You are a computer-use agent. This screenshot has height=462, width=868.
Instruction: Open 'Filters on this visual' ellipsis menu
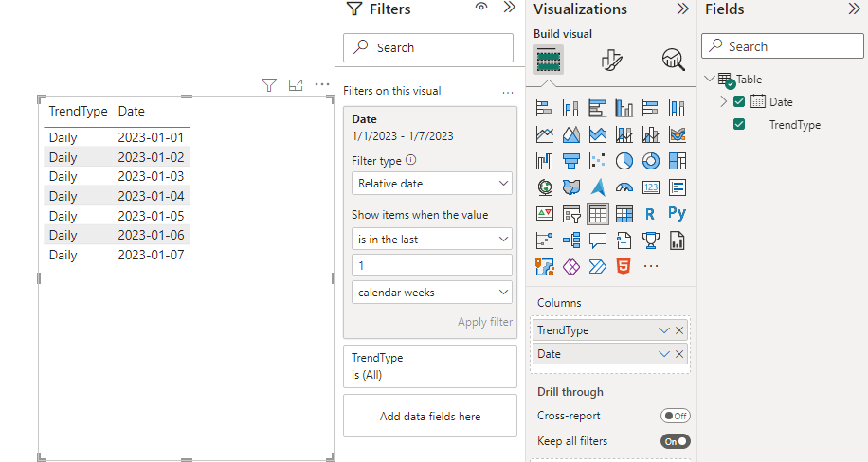[508, 93]
